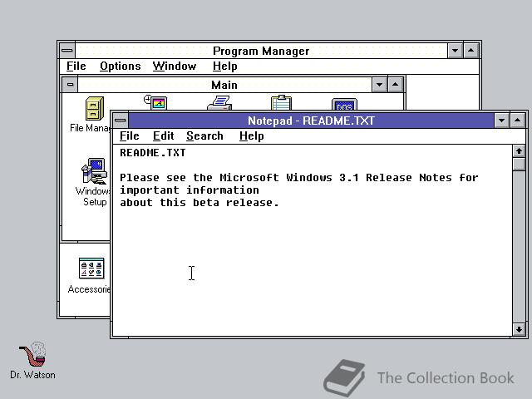Click Notepad scrollbar down arrow
Image resolution: width=532 pixels, height=399 pixels.
(519, 329)
